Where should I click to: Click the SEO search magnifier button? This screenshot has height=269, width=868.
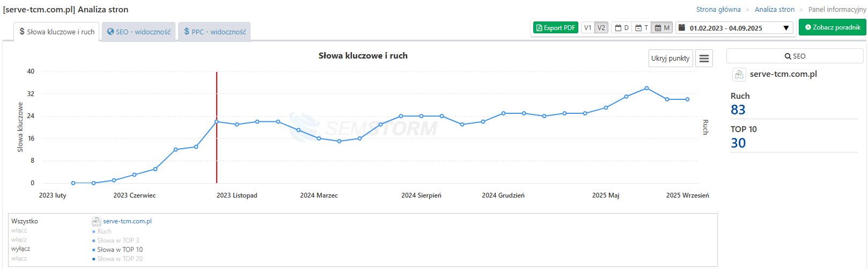795,56
